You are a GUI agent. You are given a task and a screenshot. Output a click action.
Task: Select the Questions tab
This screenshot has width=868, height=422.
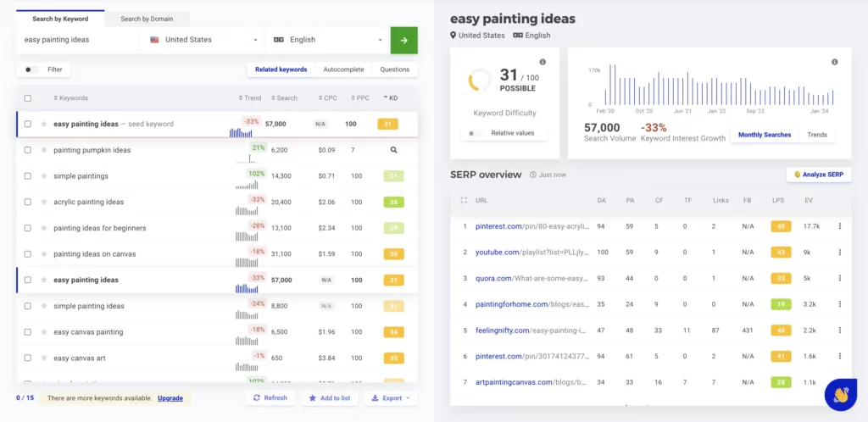click(x=395, y=69)
